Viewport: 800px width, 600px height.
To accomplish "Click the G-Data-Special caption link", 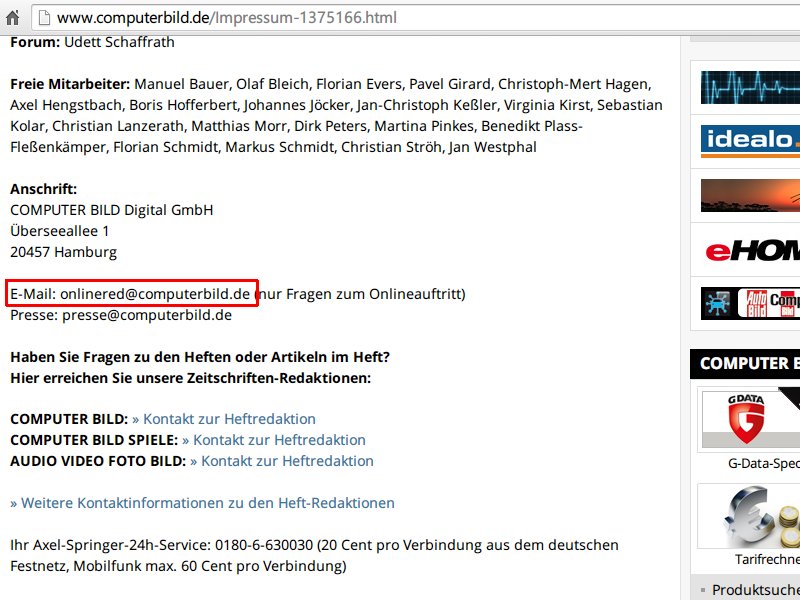I will (764, 463).
